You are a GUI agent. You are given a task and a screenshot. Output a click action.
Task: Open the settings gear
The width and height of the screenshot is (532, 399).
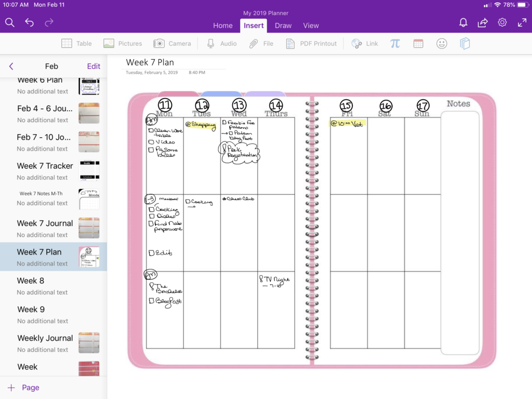coord(502,22)
